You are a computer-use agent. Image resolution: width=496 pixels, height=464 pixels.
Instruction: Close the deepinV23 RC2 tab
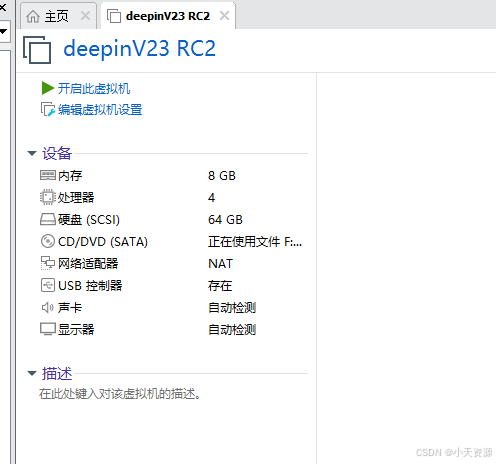point(225,16)
